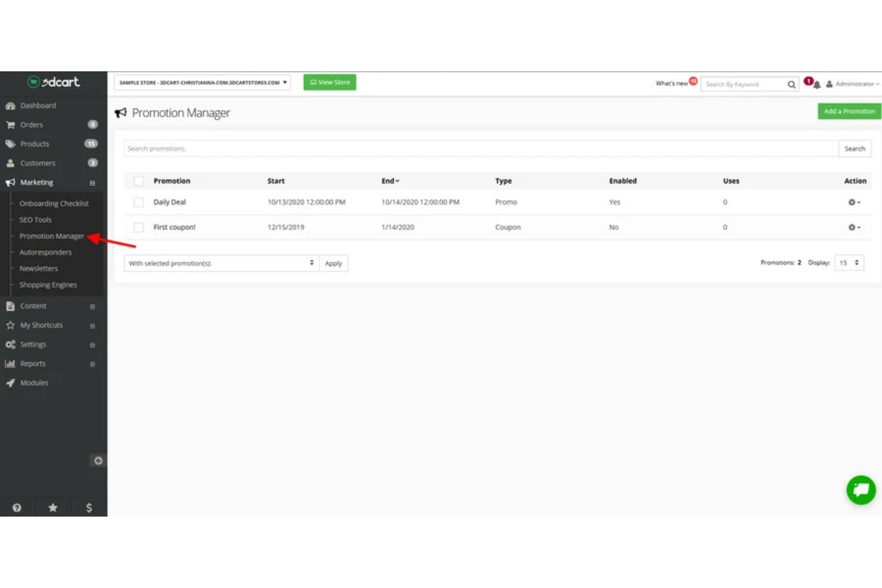This screenshot has height=588, width=882.
Task: Toggle the select-all promotions checkbox
Action: [139, 180]
